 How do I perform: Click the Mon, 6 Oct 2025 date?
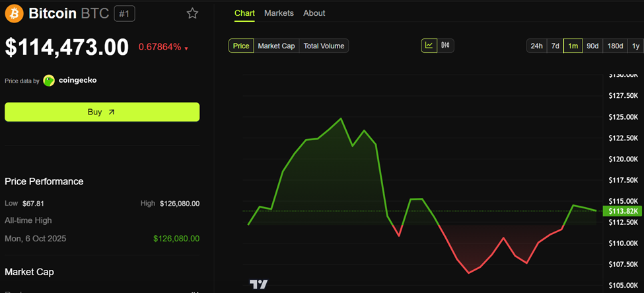(35, 239)
